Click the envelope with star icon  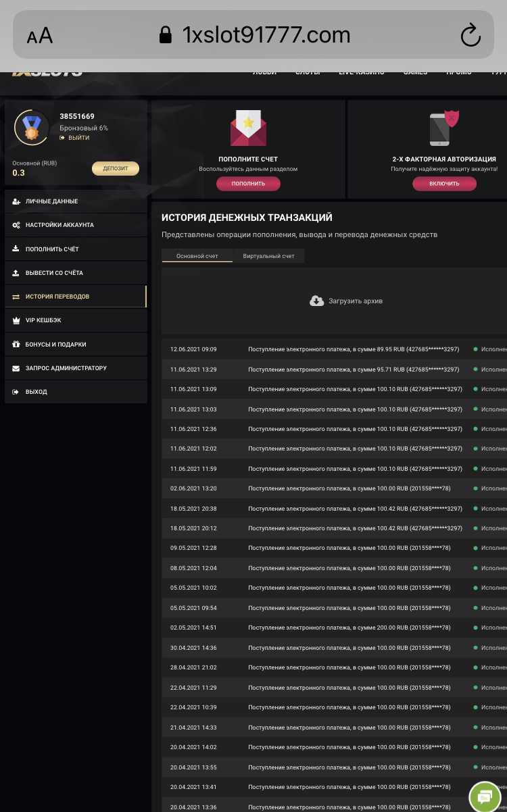(248, 128)
